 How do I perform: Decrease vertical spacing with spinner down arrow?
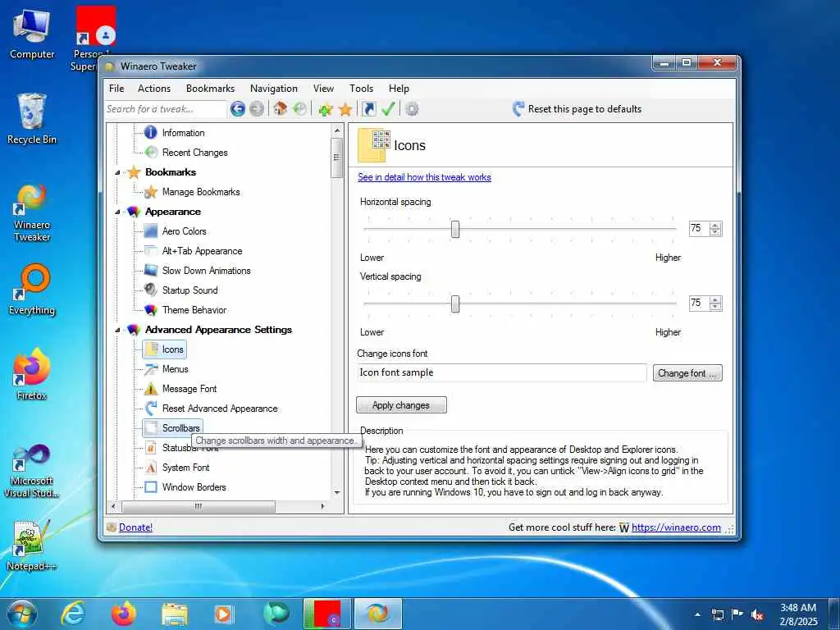coord(715,307)
